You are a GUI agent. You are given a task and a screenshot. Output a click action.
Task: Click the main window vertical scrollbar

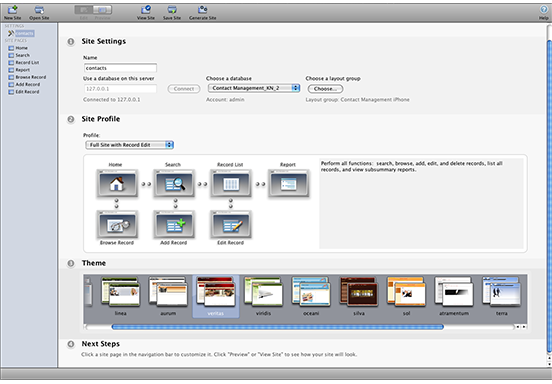coord(549,195)
